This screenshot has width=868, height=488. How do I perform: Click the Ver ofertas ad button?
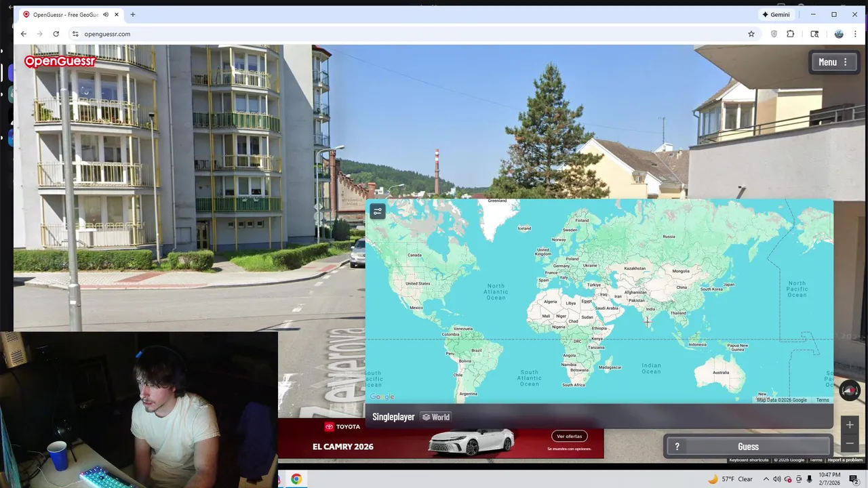pyautogui.click(x=569, y=436)
